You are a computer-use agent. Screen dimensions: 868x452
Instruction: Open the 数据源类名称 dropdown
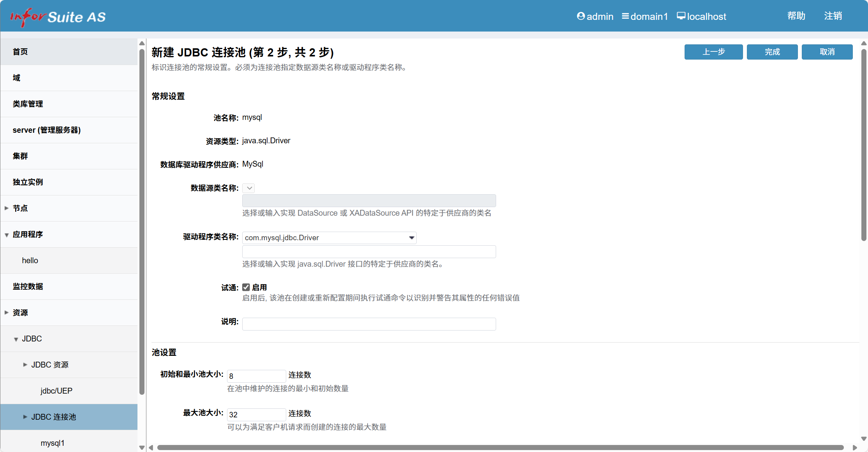tap(248, 188)
